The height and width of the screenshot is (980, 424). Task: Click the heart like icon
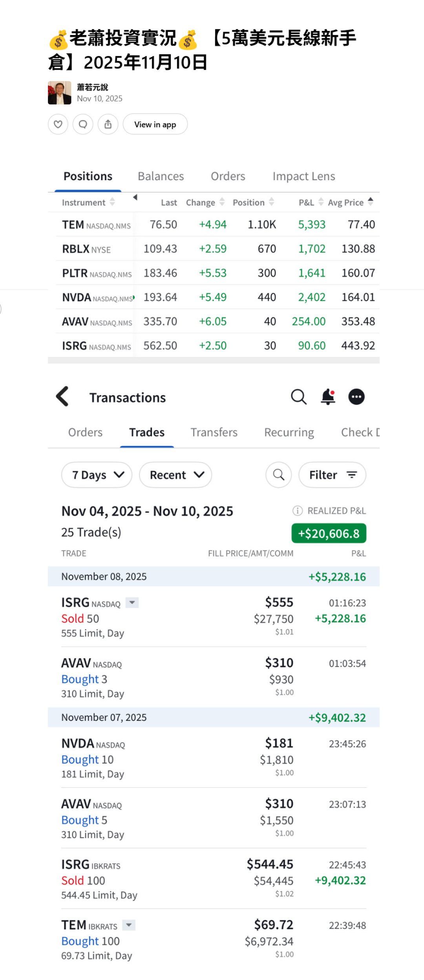coord(58,124)
